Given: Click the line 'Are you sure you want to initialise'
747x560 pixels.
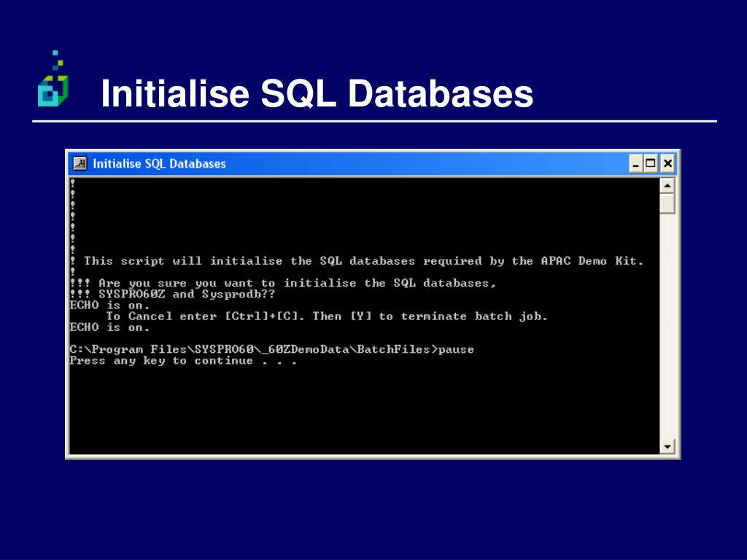Looking at the screenshot, I should (298, 284).
